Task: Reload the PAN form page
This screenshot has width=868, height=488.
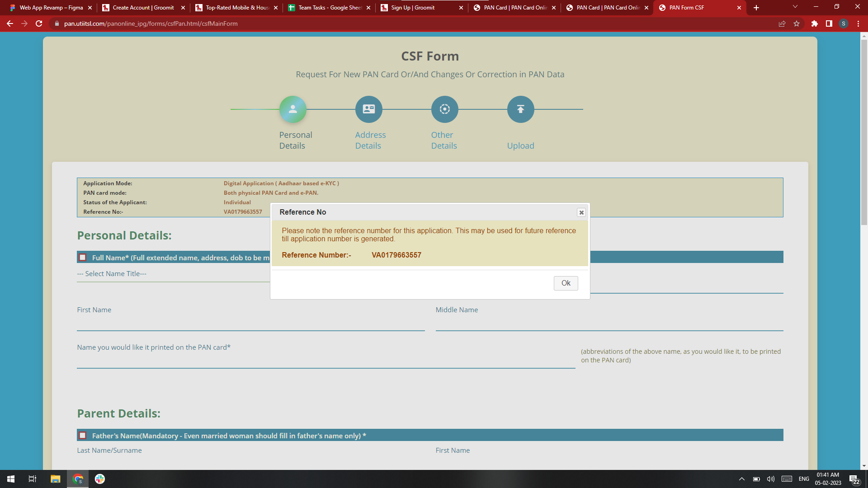Action: [x=39, y=23]
